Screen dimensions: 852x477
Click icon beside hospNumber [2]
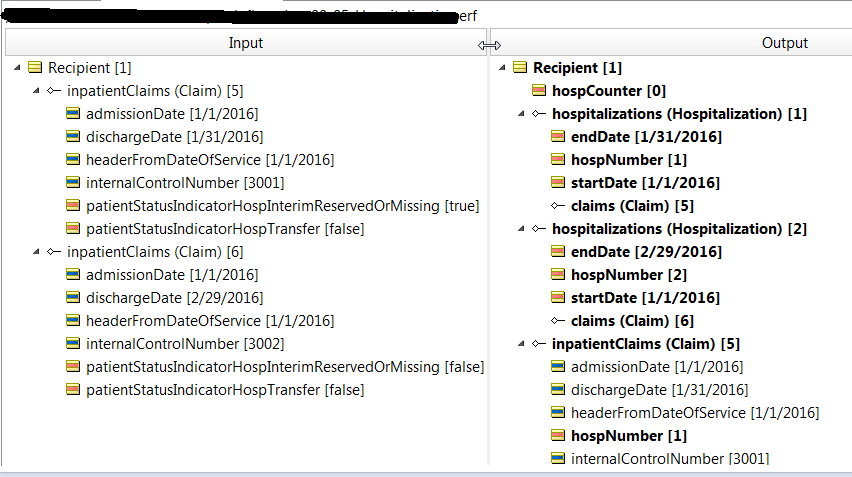[x=558, y=274]
